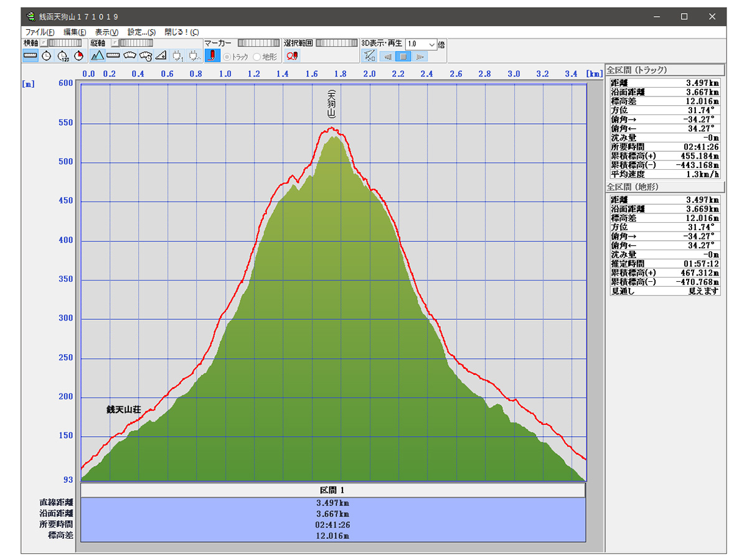Select the トラック radio button
Image resolution: width=747 pixels, height=560 pixels.
227,57
